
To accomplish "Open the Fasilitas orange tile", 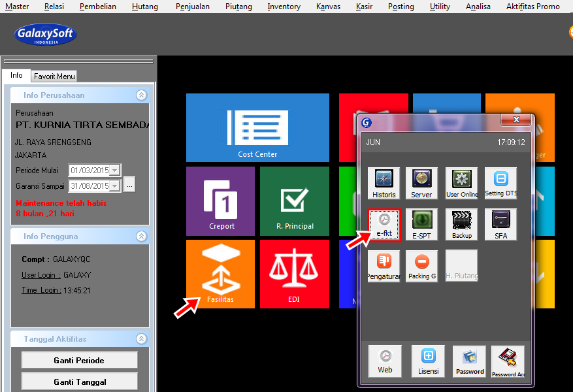I will pos(220,274).
